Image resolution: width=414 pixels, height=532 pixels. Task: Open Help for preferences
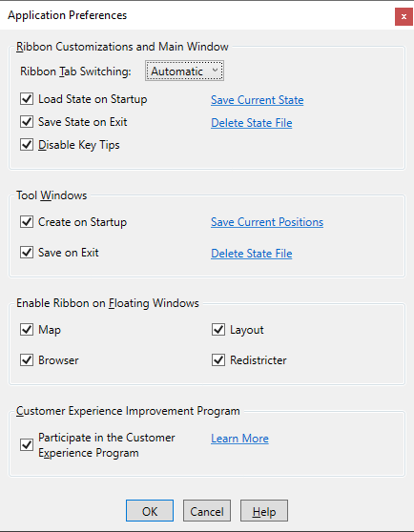click(x=264, y=511)
